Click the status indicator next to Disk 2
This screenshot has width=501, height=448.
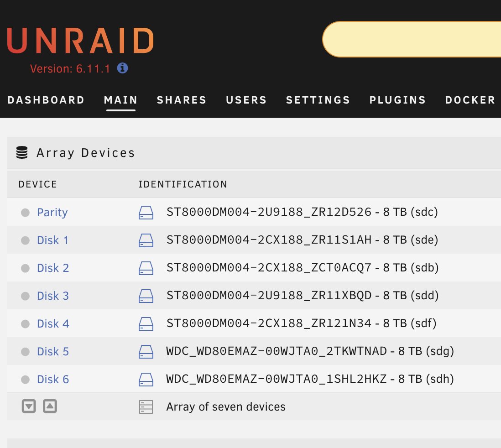[26, 268]
